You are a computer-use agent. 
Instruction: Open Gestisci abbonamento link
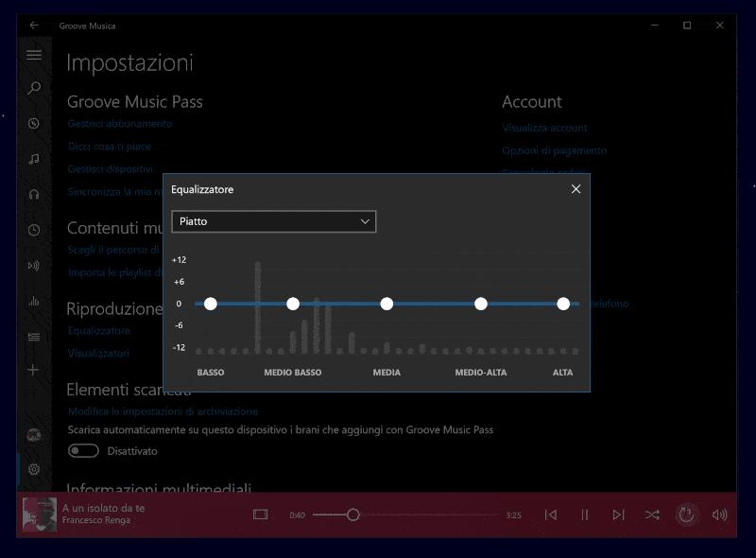[x=120, y=124]
